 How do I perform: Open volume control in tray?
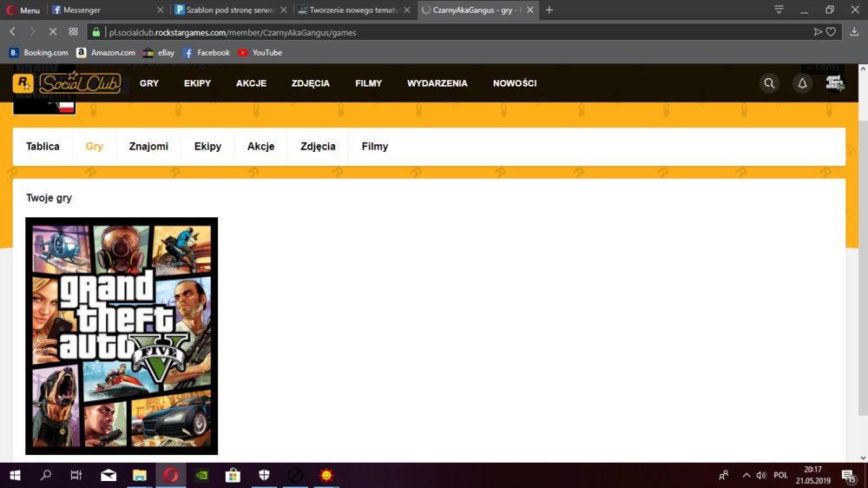pos(762,475)
